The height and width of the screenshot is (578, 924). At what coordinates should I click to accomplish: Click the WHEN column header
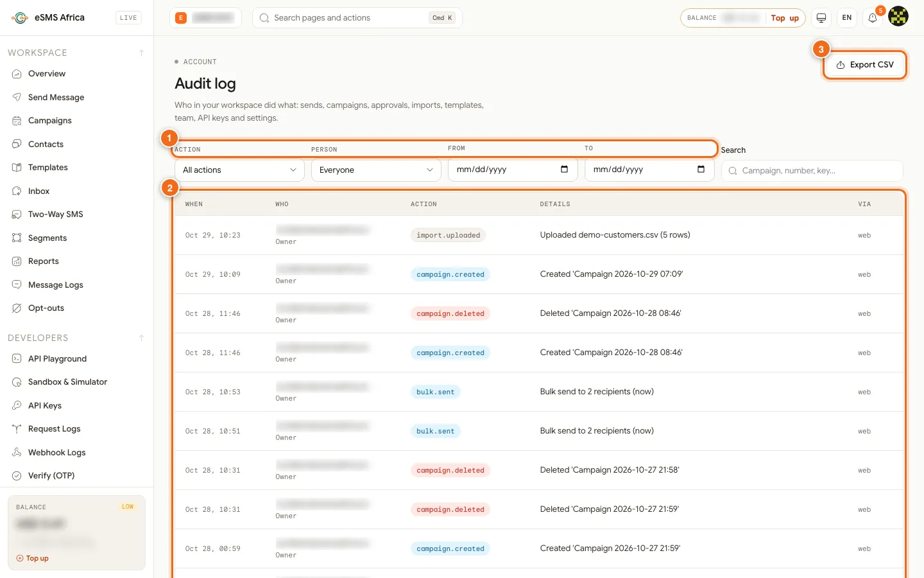click(x=194, y=204)
